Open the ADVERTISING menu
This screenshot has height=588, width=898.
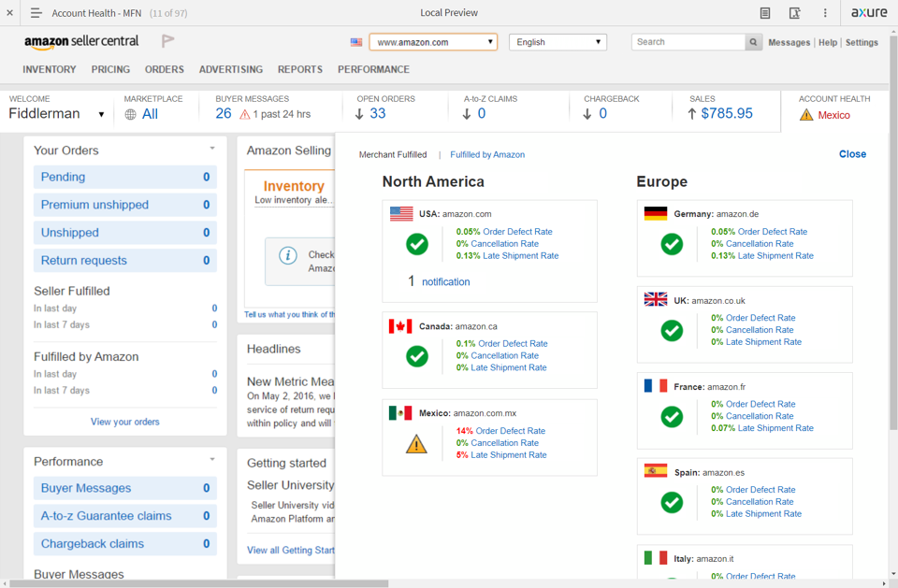pyautogui.click(x=231, y=69)
